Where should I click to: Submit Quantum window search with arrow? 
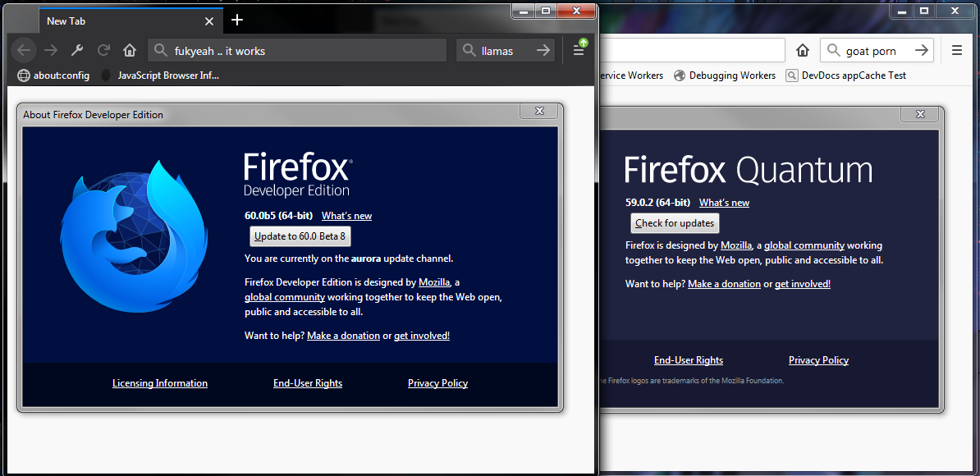click(921, 51)
